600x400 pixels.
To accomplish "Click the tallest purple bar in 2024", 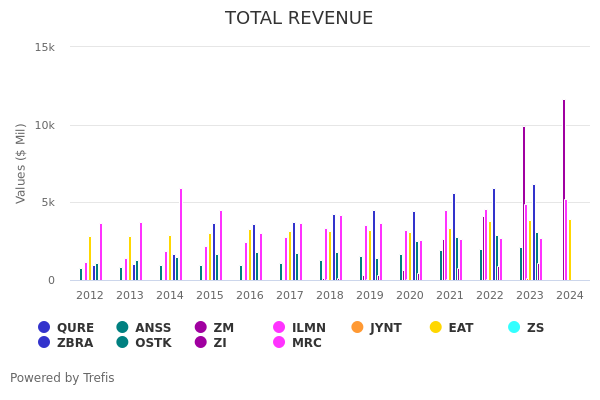I will 563,190.
